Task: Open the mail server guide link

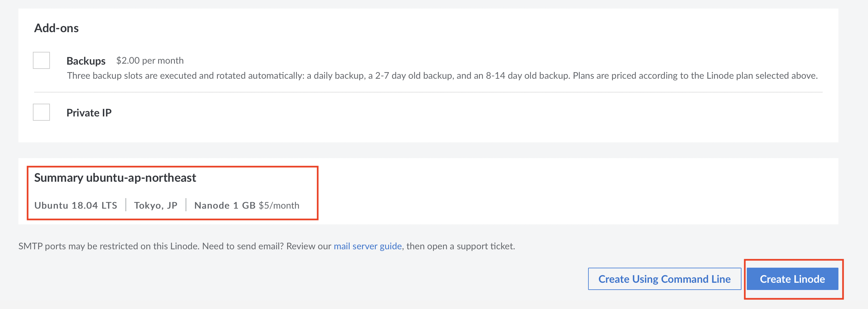Action: pyautogui.click(x=368, y=246)
